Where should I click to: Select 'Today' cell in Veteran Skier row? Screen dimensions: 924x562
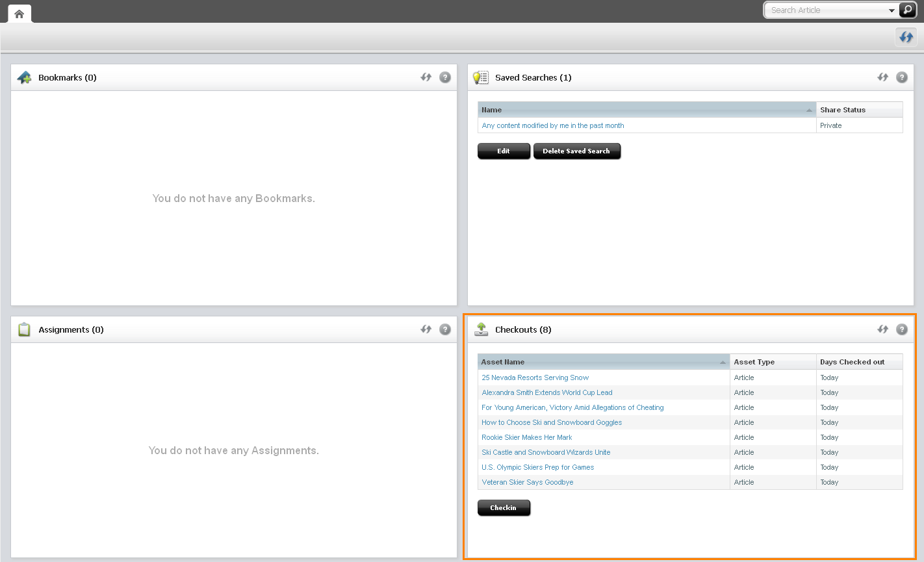point(860,482)
